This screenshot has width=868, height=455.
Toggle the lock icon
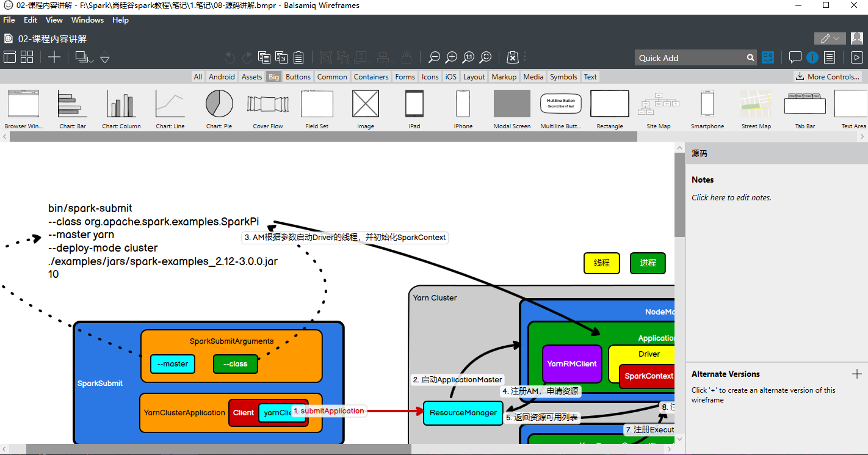coord(407,57)
